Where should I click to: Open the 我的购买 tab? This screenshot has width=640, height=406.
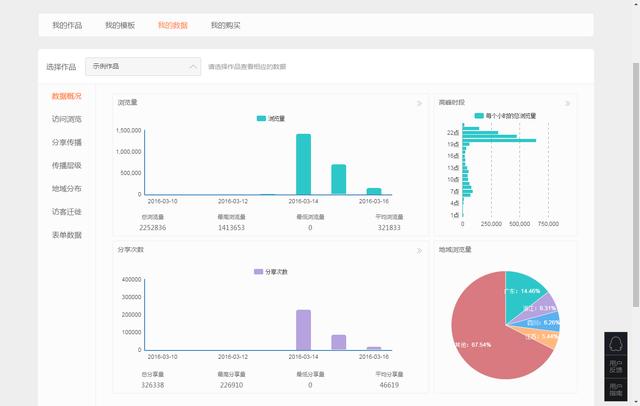(x=225, y=25)
